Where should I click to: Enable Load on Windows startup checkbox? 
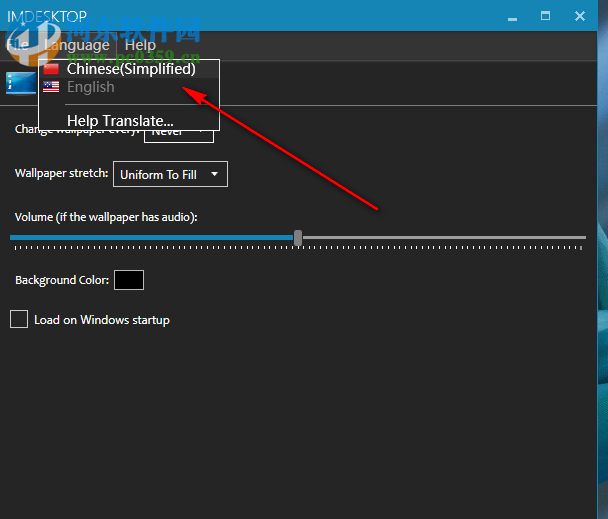tap(19, 319)
